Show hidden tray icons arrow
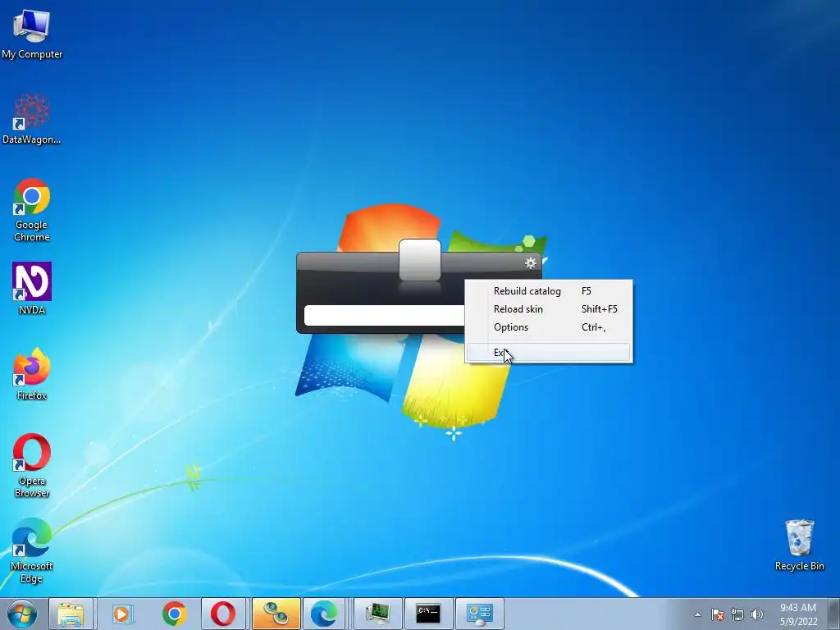Screen dimensions: 840x630 pyautogui.click(x=697, y=614)
